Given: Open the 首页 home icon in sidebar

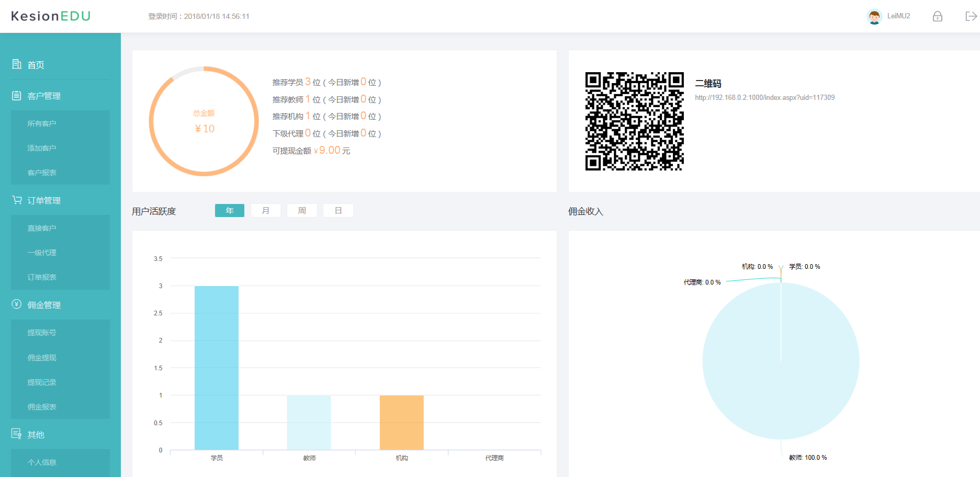Looking at the screenshot, I should [17, 64].
